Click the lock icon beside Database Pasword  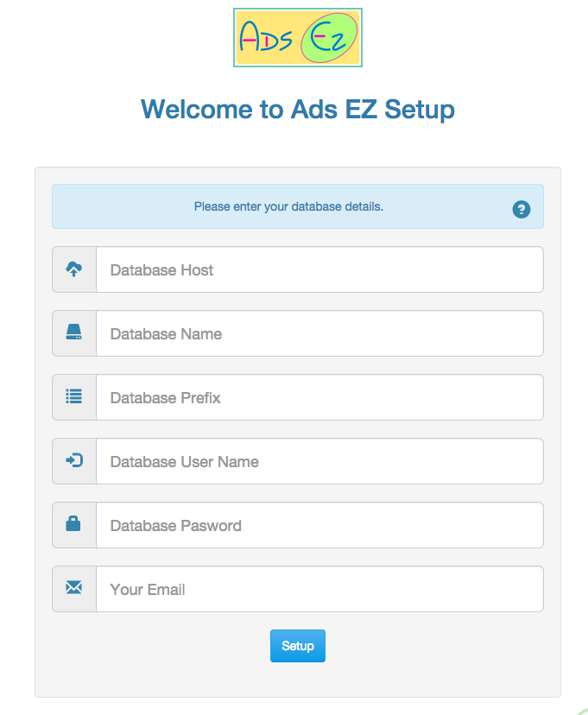click(x=73, y=523)
